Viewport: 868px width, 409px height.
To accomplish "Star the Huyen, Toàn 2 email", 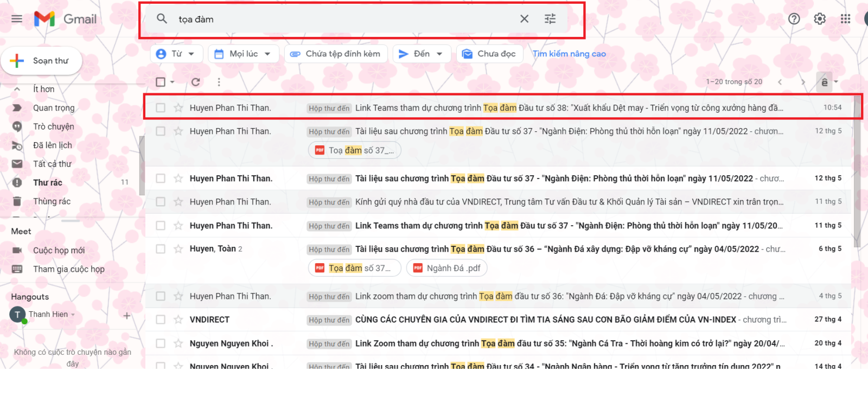I will point(178,249).
